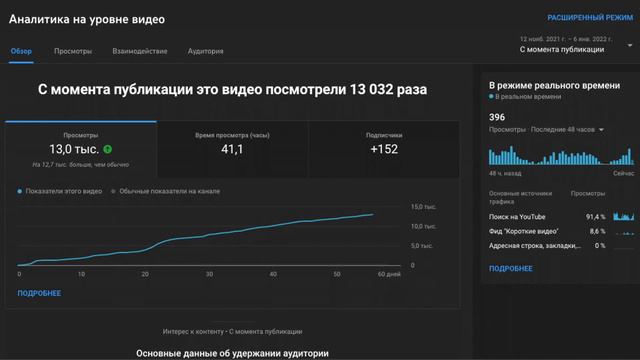Expand the date range arrow in the header
The width and height of the screenshot is (640, 360).
point(630,45)
